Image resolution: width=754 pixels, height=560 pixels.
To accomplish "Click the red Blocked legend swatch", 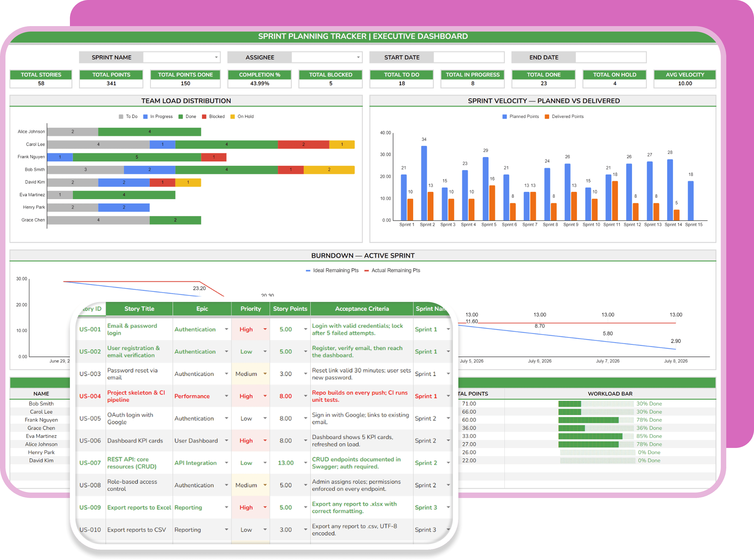I will 204,117.
